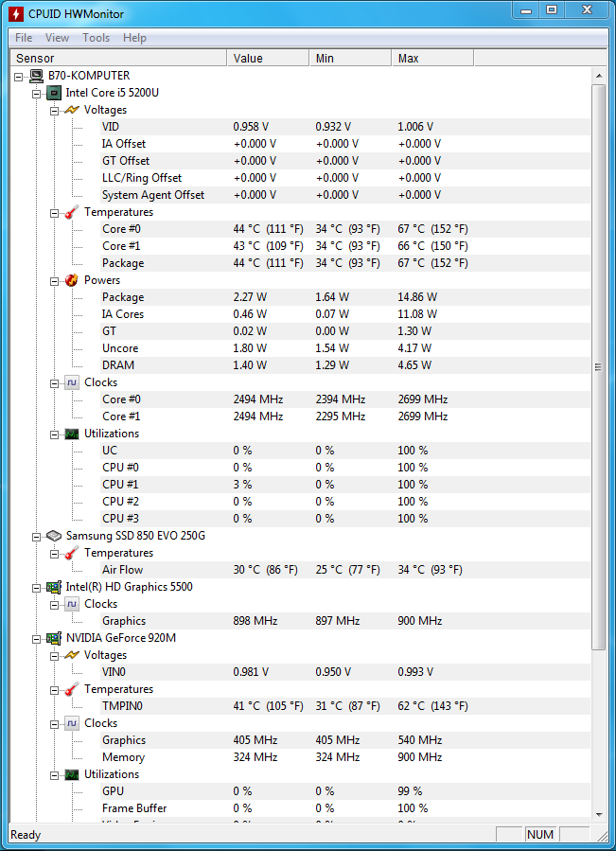Viewport: 616px width, 851px height.
Task: Click the Intel HD Graphics 5500 card icon
Action: tap(54, 587)
